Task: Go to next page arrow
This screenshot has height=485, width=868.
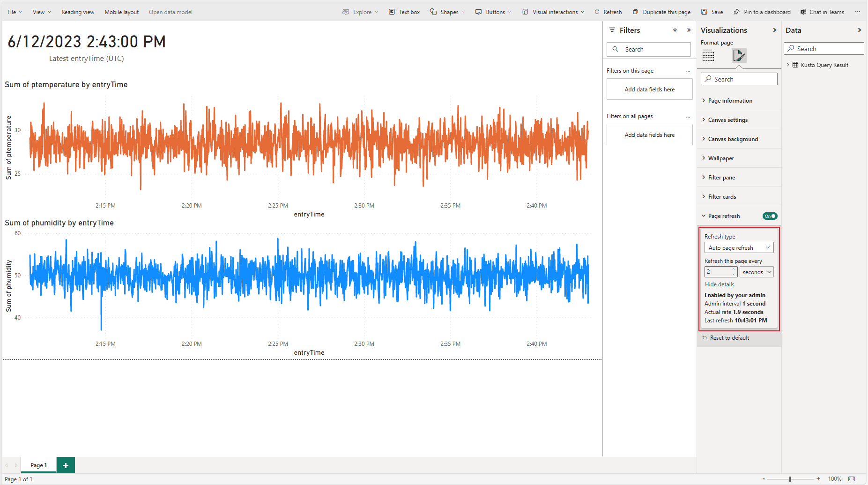Action: coord(16,465)
